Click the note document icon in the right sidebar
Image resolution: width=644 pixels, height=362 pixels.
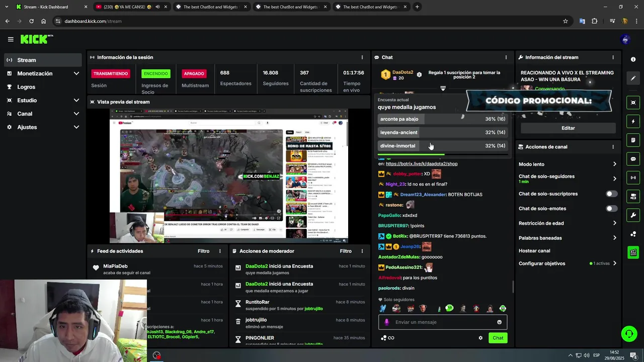[x=633, y=140]
